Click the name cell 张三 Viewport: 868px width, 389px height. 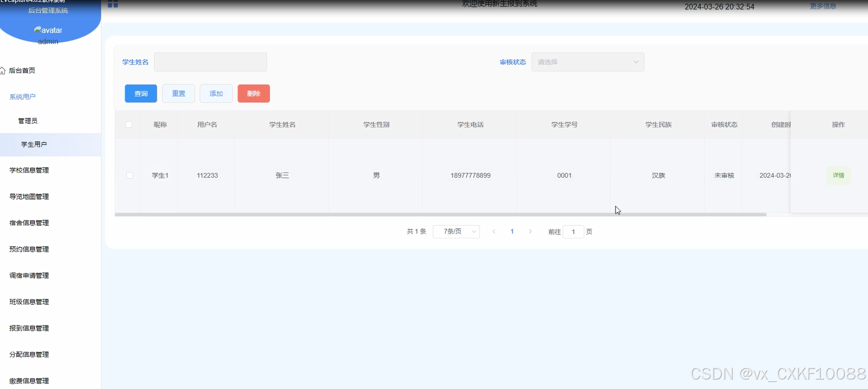(282, 175)
